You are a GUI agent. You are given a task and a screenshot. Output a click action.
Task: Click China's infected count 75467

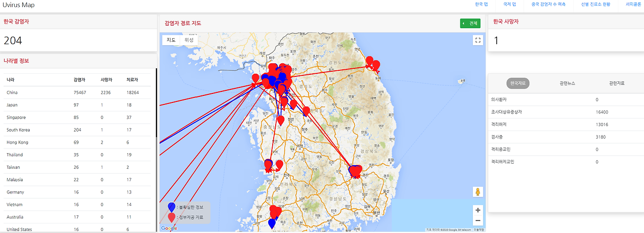pyautogui.click(x=79, y=92)
